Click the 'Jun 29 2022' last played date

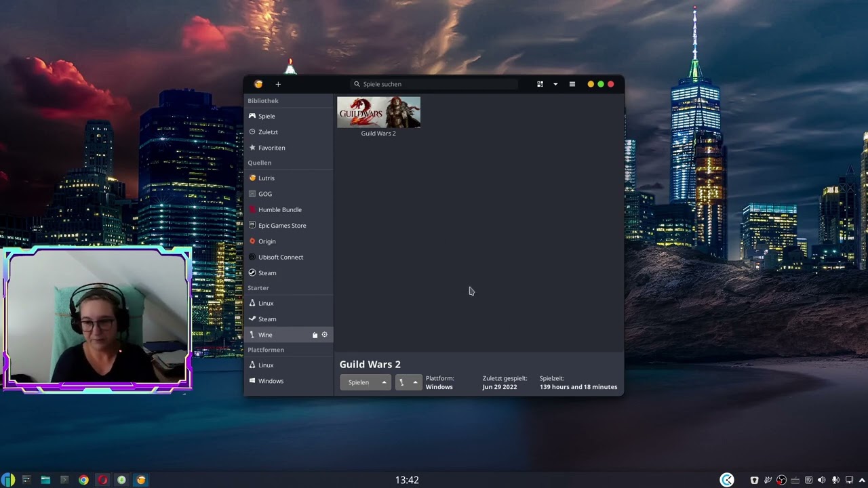[x=500, y=387]
